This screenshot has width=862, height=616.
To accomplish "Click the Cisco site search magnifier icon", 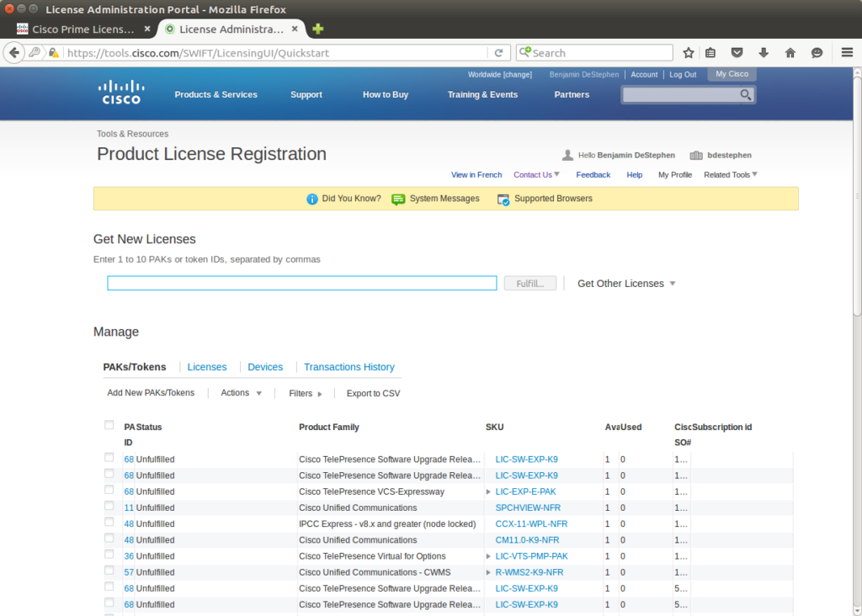I will [x=746, y=94].
